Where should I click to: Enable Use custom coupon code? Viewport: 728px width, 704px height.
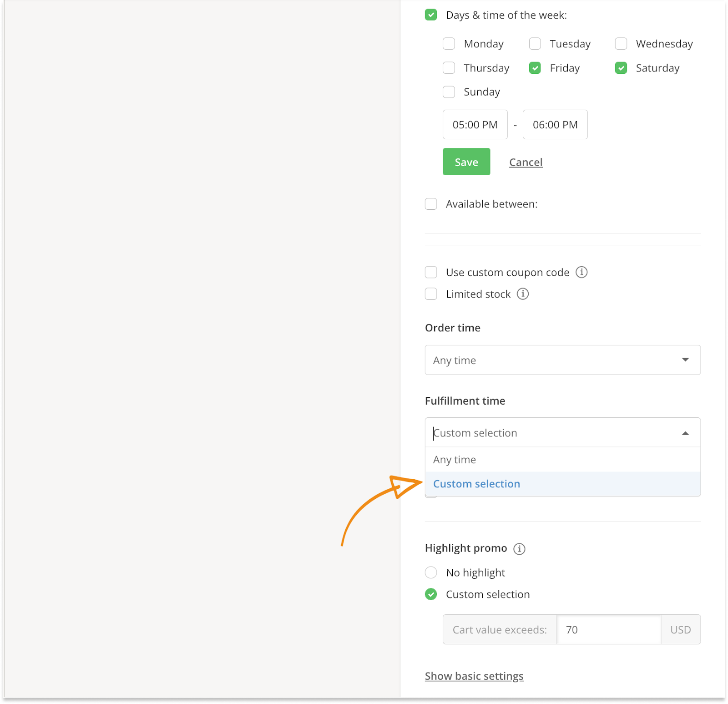(x=431, y=272)
